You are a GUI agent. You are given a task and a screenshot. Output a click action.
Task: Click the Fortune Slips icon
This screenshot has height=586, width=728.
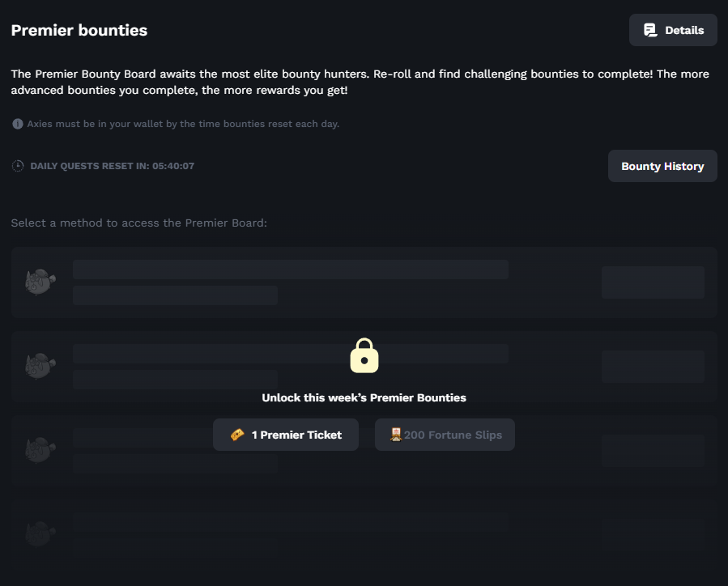pyautogui.click(x=395, y=435)
